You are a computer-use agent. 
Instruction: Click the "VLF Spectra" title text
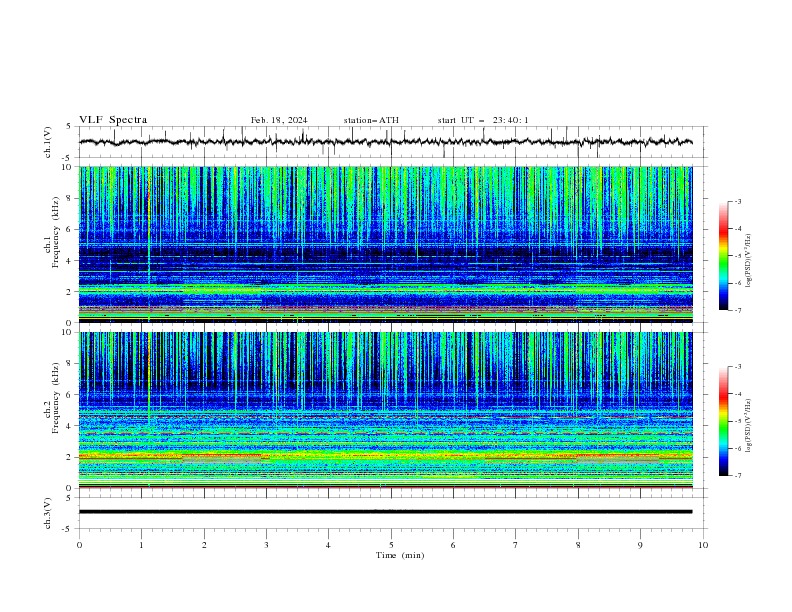click(113, 120)
